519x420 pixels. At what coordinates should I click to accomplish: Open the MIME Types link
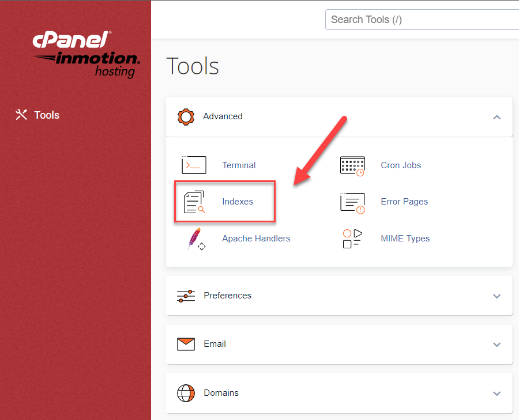(405, 239)
